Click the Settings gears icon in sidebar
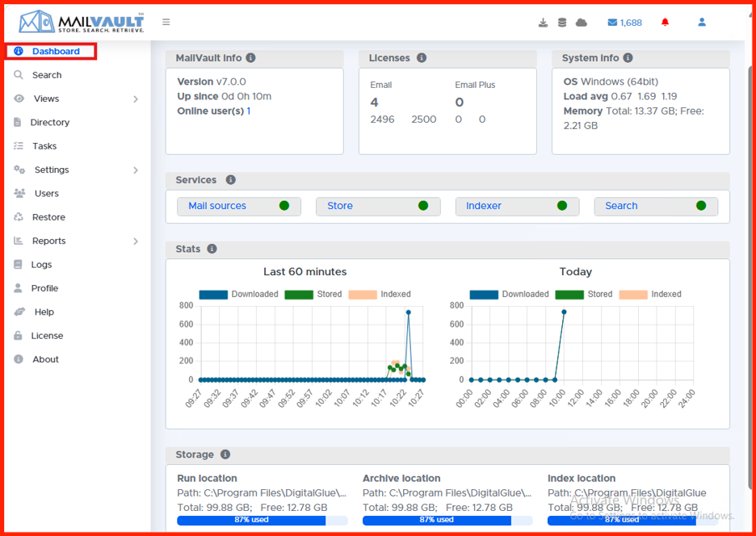756x536 pixels. click(19, 170)
